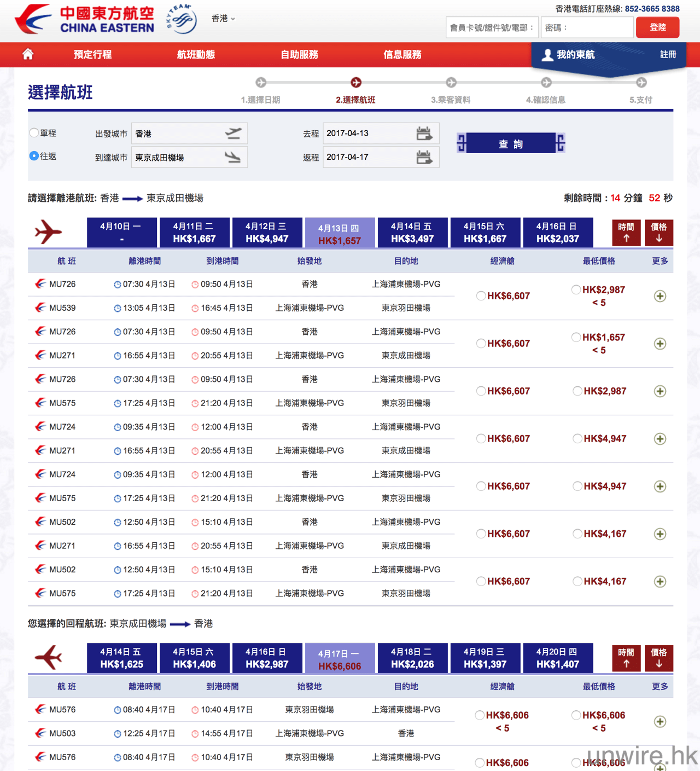Expand more details for MU502/MU575 flight row
The image size is (700, 771).
[660, 582]
